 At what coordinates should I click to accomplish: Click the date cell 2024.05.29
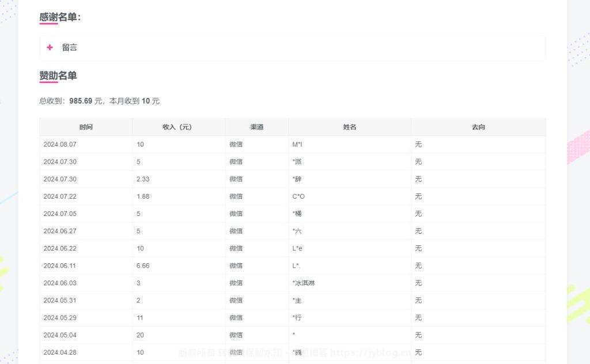60,317
